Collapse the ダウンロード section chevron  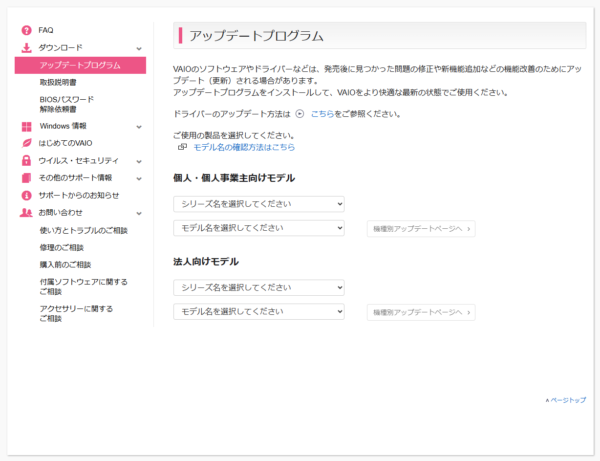(x=139, y=49)
